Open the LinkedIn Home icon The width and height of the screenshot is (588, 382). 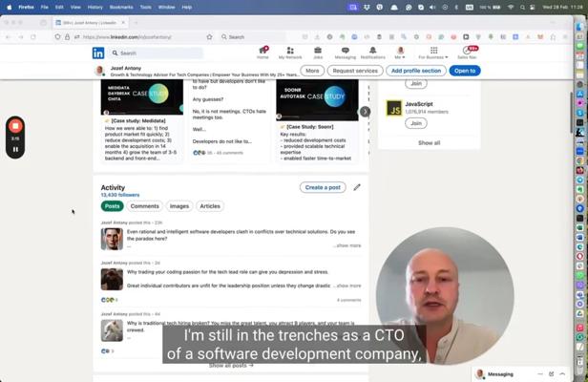[x=262, y=53]
